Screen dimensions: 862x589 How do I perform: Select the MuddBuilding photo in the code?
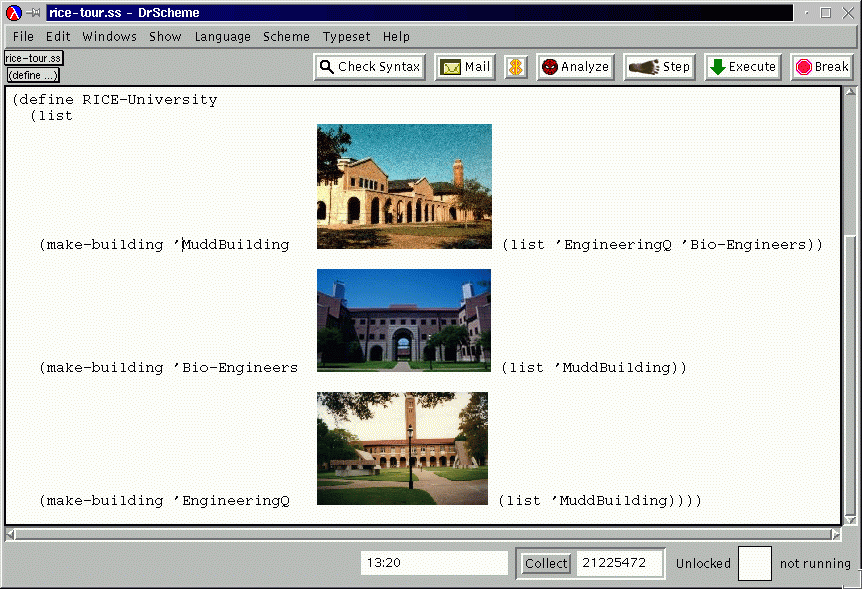(404, 186)
